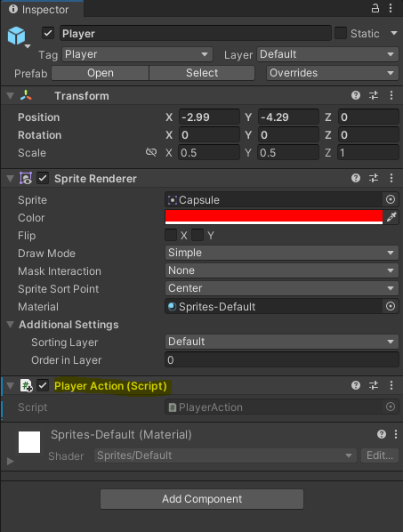
Task: Open Player Action more options menu
Action: [391, 385]
